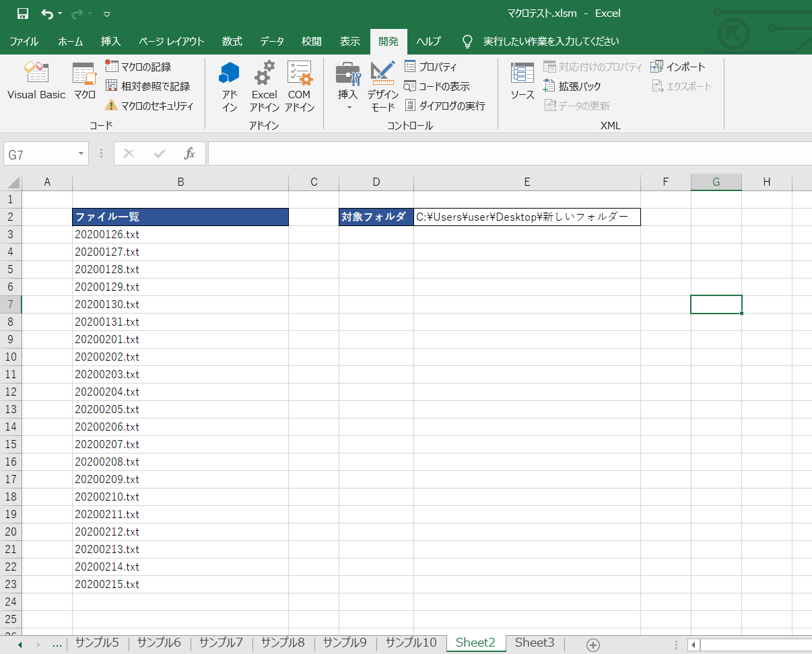The image size is (812, 654).
Task: Undo the last action
Action: [x=46, y=13]
